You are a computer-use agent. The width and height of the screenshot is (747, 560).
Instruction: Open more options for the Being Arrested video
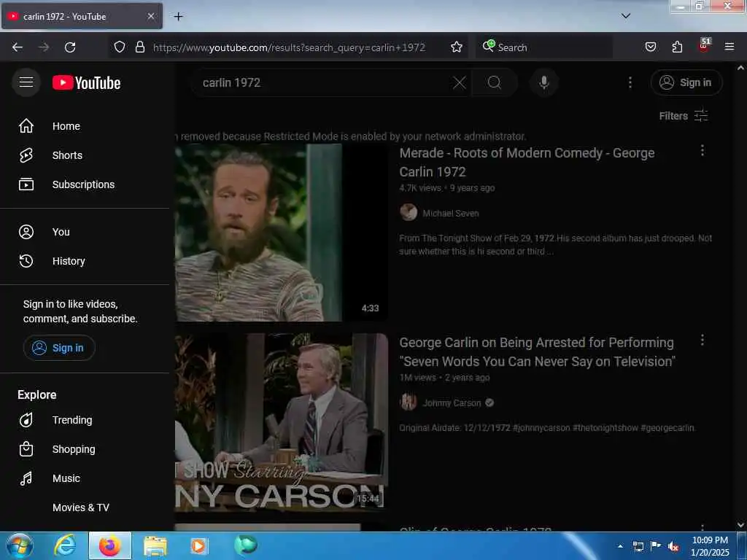703,340
